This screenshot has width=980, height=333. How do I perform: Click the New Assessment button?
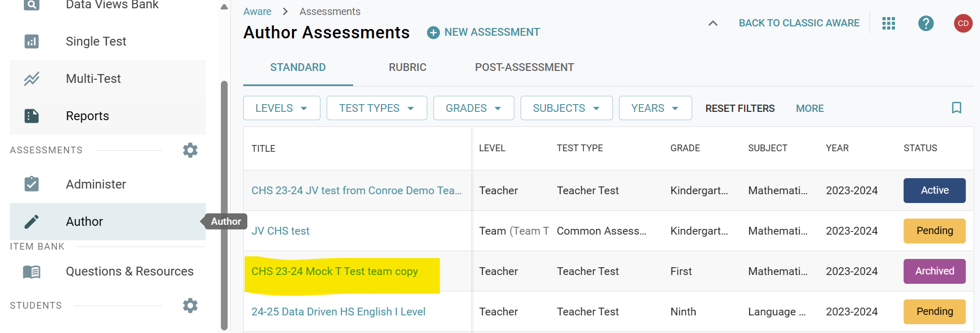pos(483,32)
